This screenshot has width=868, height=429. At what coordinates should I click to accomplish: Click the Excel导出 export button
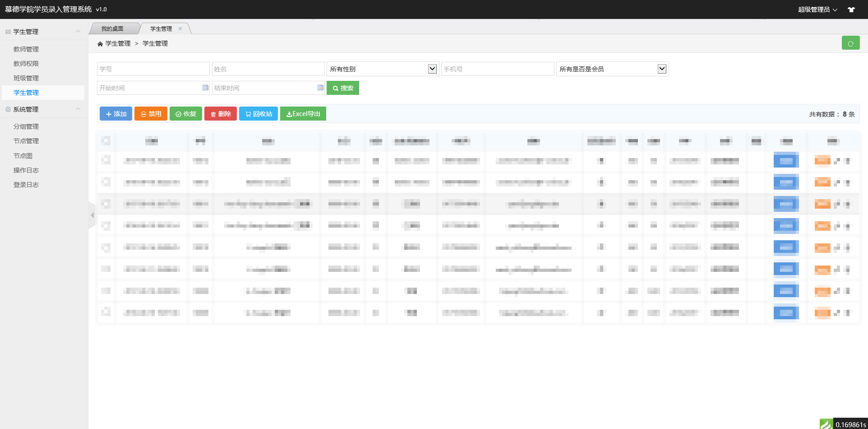coord(303,114)
